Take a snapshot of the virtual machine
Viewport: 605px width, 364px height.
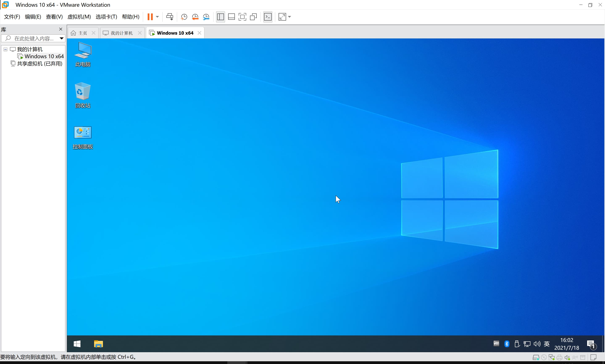[184, 17]
